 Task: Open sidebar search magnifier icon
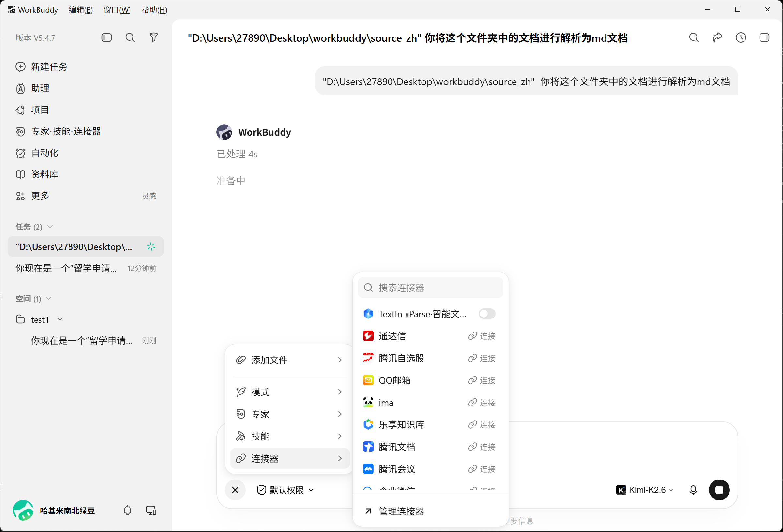[x=130, y=37]
